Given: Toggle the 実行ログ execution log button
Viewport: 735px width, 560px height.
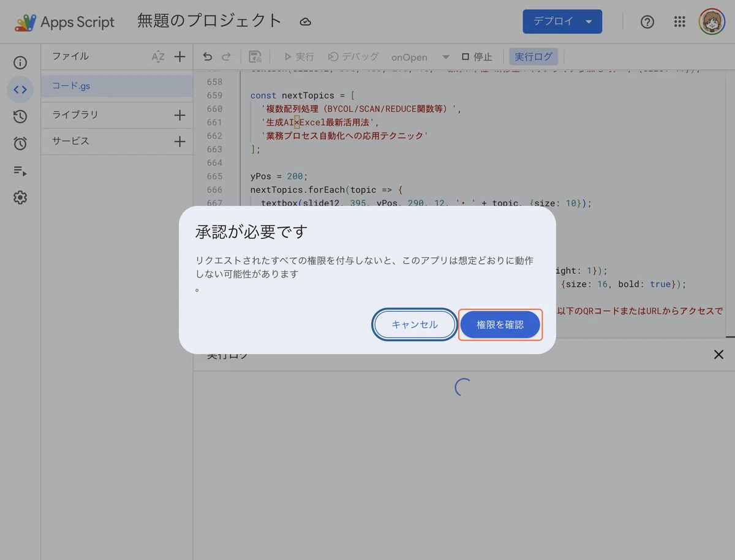Looking at the screenshot, I should (533, 57).
